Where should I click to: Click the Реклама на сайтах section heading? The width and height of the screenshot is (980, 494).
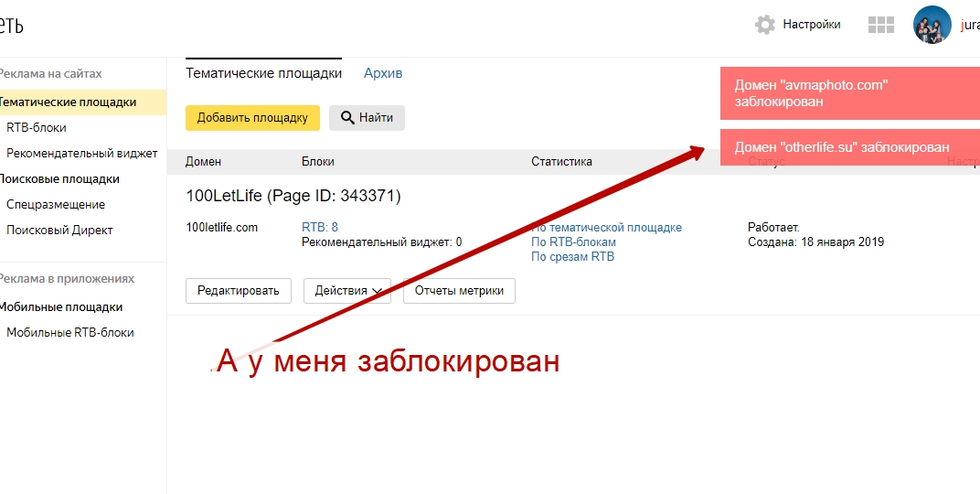click(50, 74)
